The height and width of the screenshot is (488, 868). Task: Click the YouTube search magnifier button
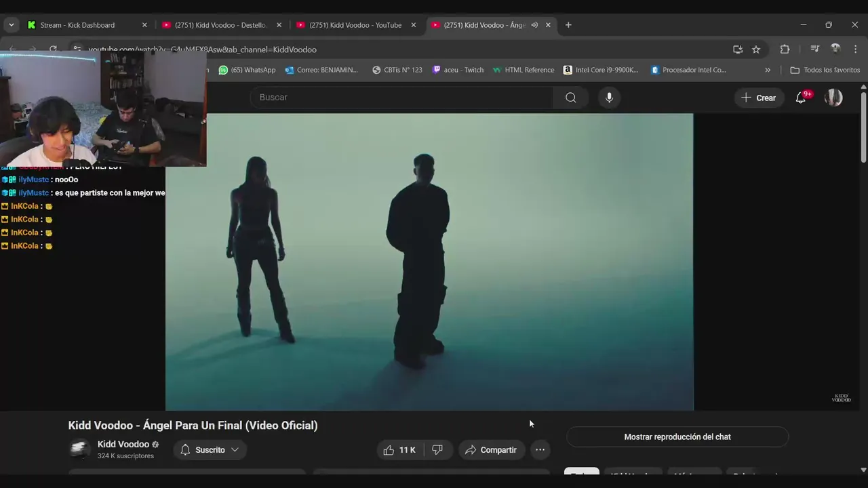[571, 98]
